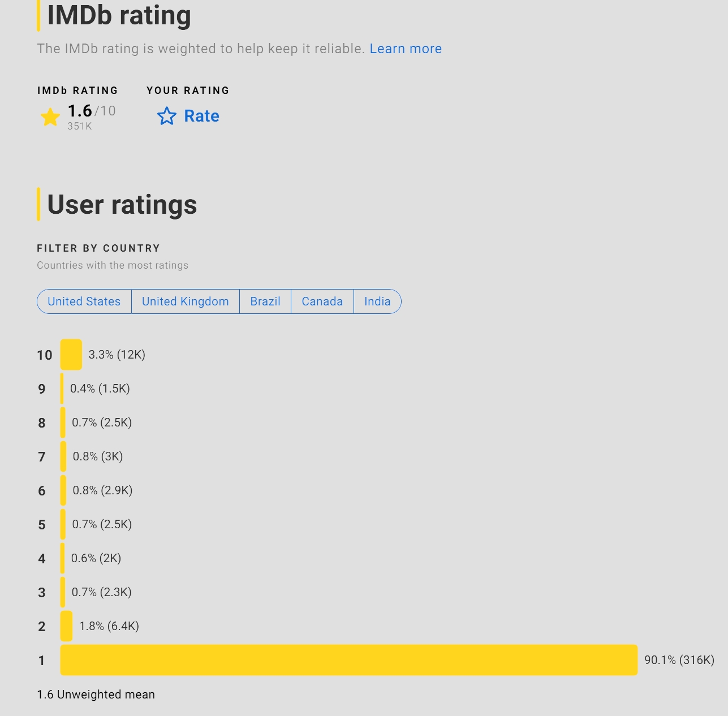Click the 90.1% (316K) label
The image size is (728, 716).
pyautogui.click(x=679, y=660)
